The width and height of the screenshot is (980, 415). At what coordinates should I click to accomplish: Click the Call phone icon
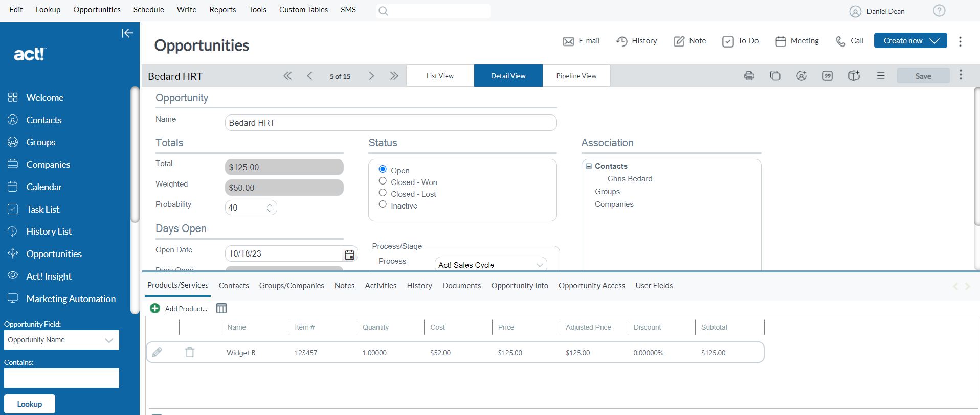click(840, 41)
